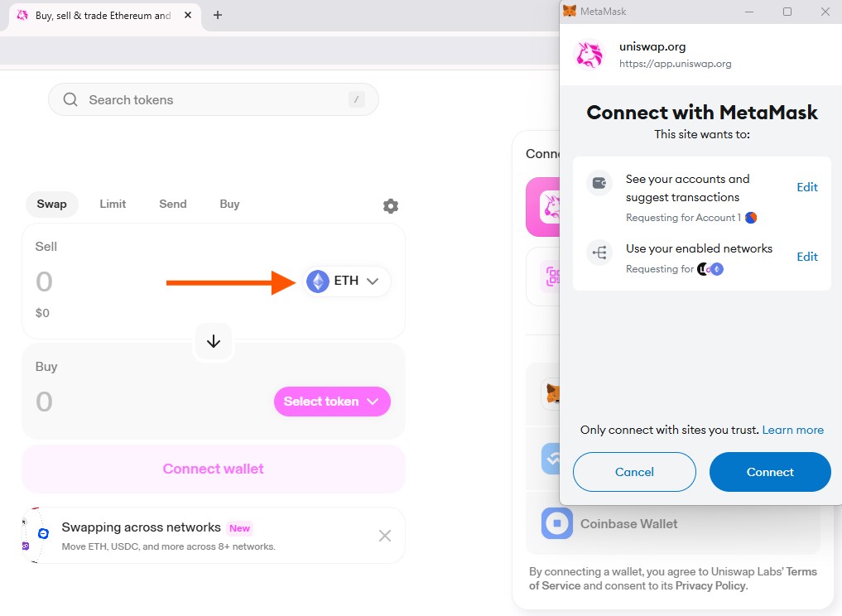This screenshot has height=616, width=842.
Task: Switch to the Buy tab
Action: [x=229, y=204]
